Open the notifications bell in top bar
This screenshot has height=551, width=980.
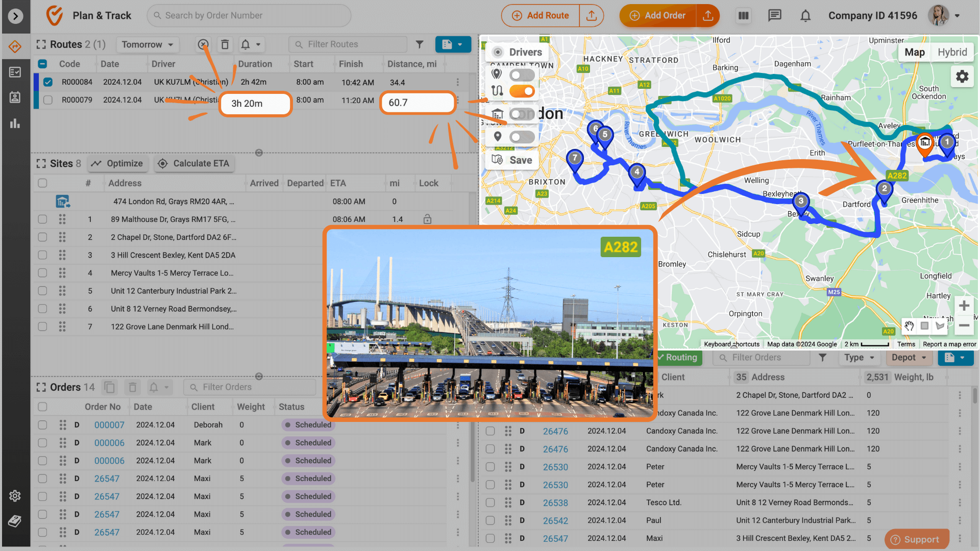pyautogui.click(x=805, y=16)
